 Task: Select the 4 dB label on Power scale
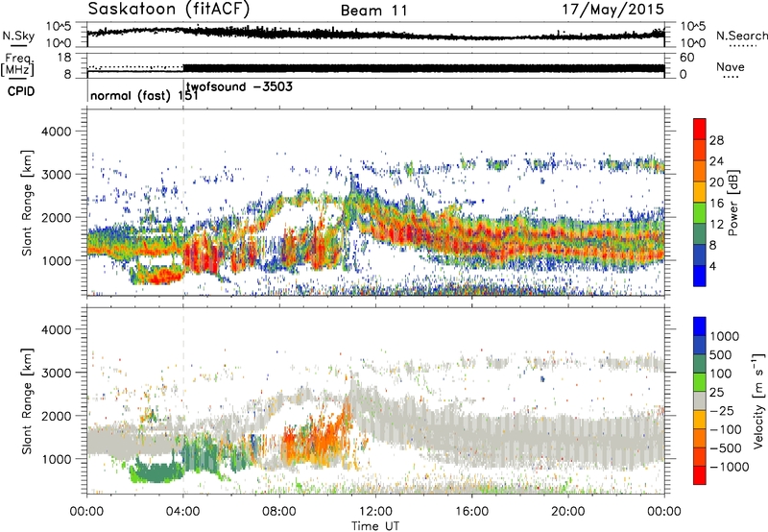712,266
